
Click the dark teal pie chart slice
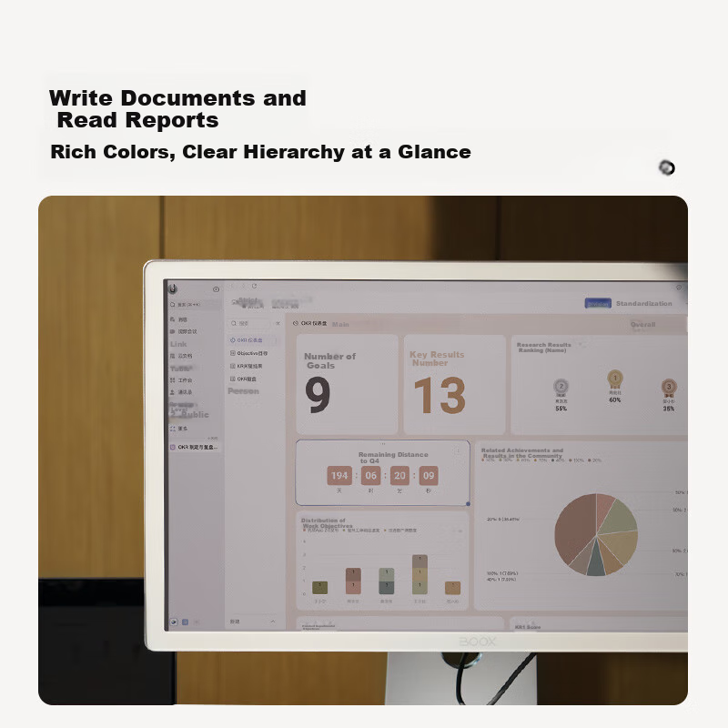click(596, 561)
